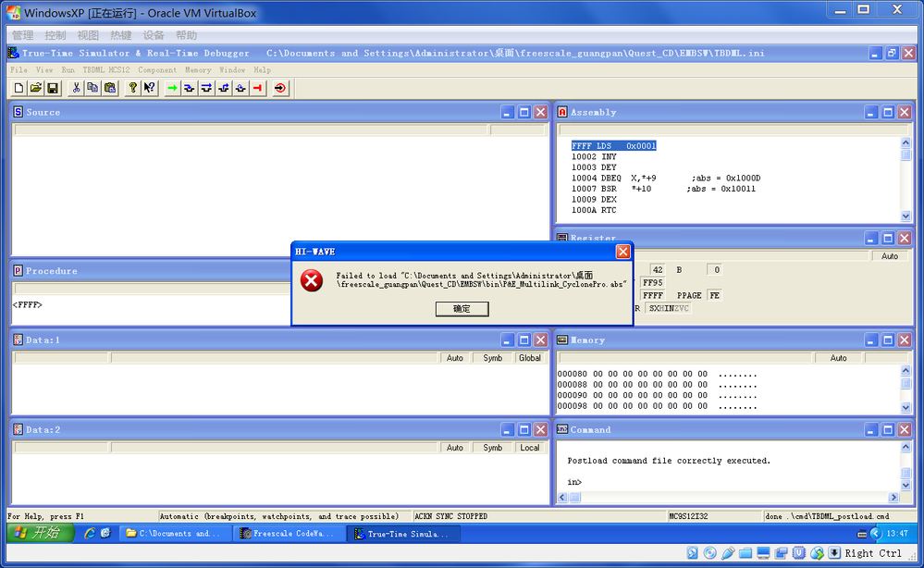Click the Command window in> prompt

tap(574, 482)
